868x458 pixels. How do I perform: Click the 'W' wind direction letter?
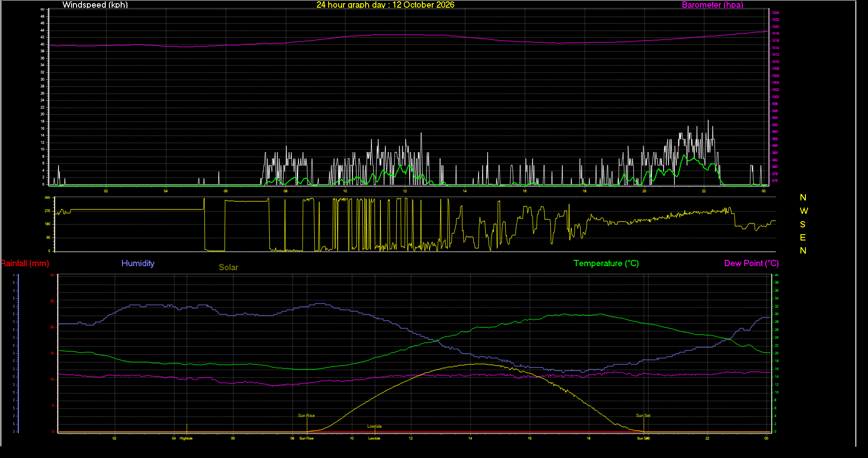(x=804, y=211)
